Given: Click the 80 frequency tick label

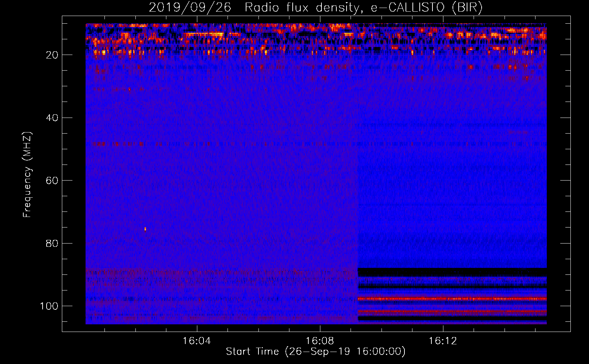Looking at the screenshot, I should point(52,243).
